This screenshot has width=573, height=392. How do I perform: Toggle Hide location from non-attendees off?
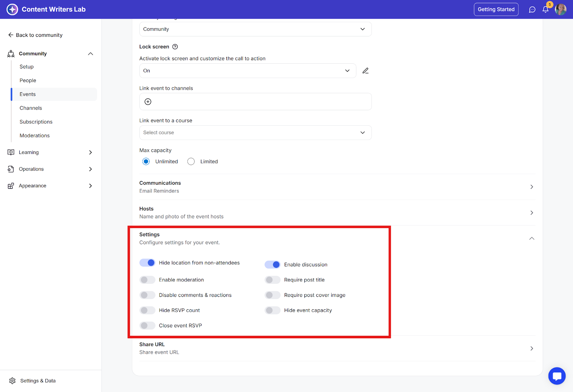point(147,263)
